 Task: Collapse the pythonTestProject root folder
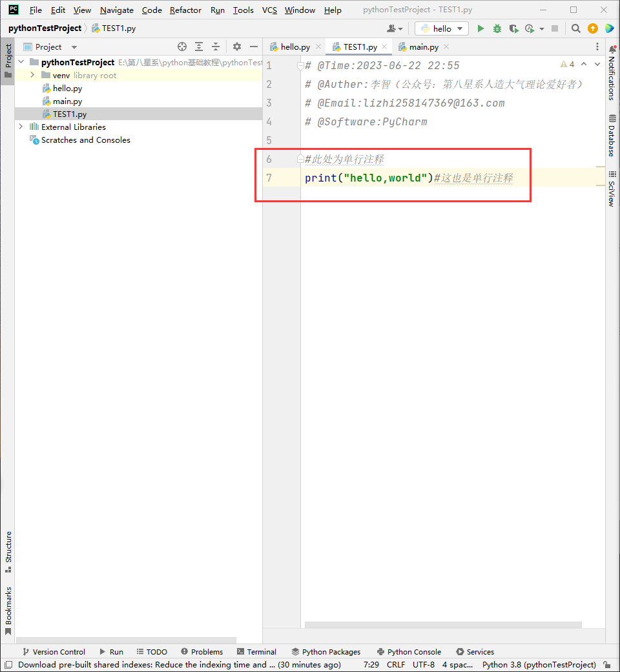pyautogui.click(x=21, y=62)
